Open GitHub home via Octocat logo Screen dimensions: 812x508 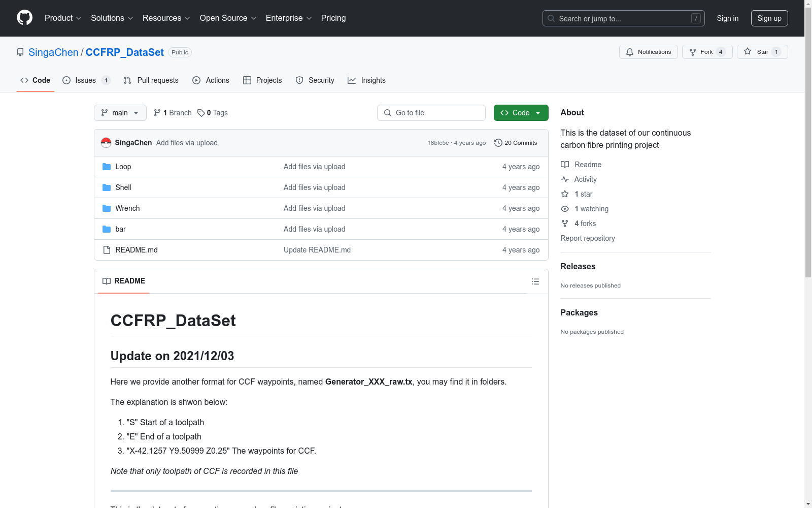24,18
